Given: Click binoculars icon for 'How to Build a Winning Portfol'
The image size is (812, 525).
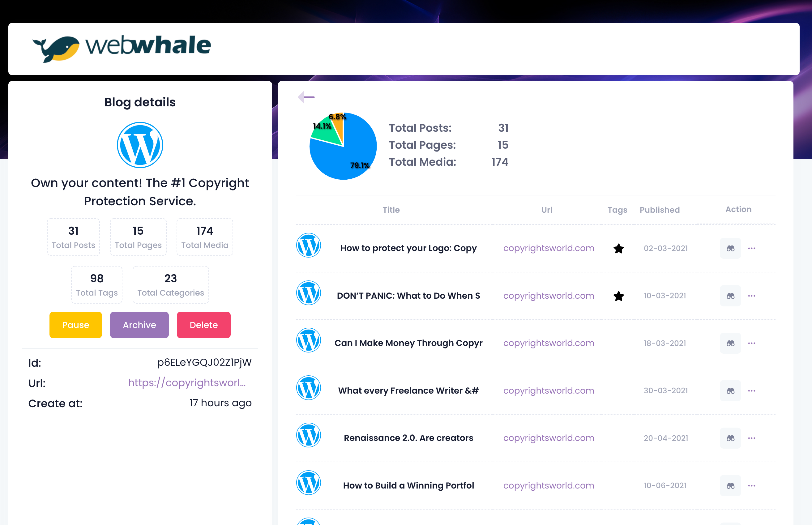Looking at the screenshot, I should (730, 485).
